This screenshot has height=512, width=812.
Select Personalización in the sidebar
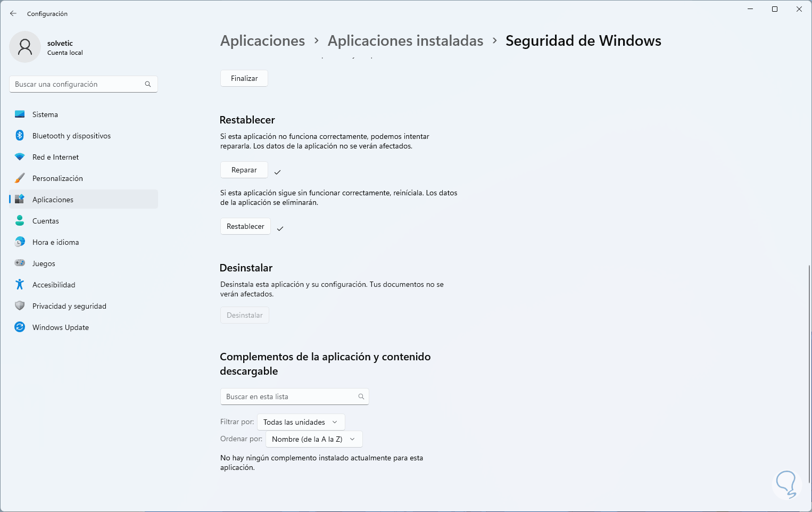[84, 178]
